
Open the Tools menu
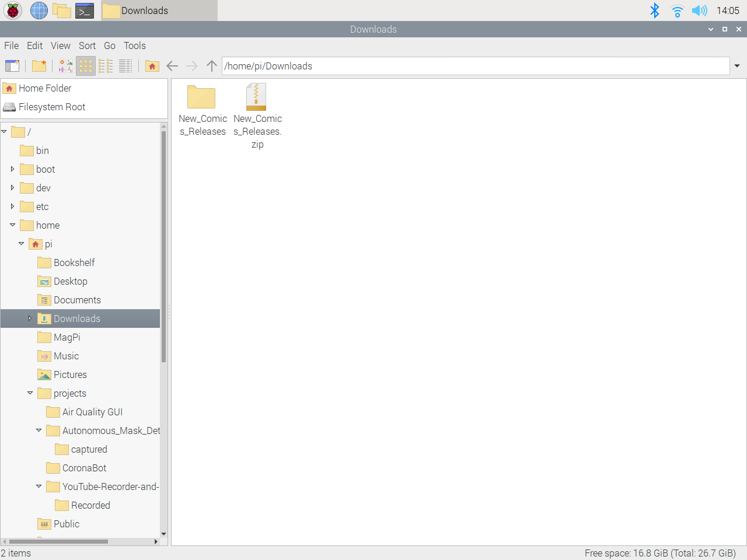(x=135, y=45)
